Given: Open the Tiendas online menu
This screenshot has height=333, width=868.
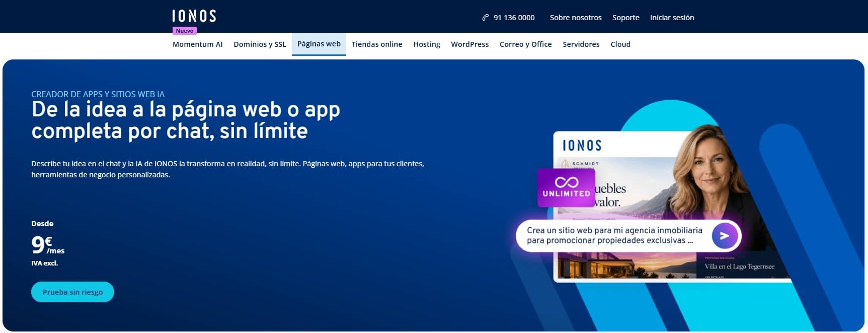Looking at the screenshot, I should pos(377,44).
